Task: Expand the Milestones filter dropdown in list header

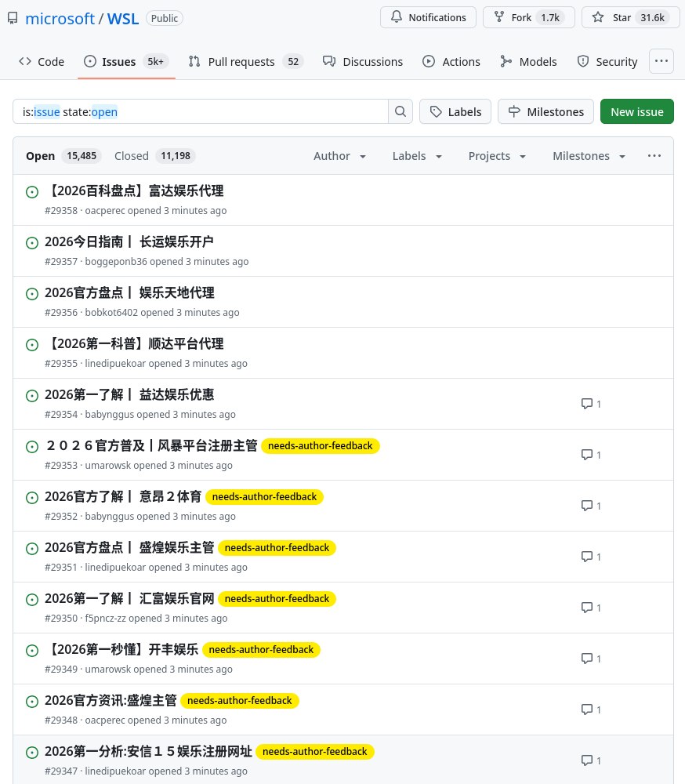Action: [589, 156]
